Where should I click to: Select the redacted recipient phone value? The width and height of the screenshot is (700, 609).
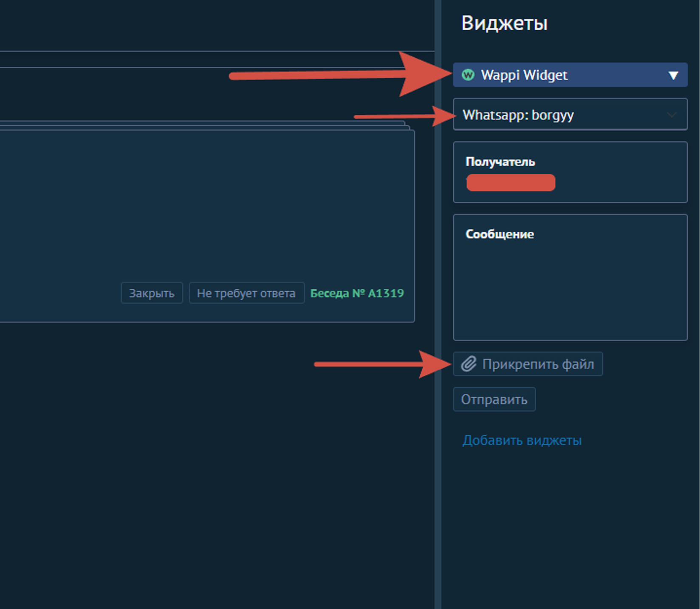click(511, 183)
